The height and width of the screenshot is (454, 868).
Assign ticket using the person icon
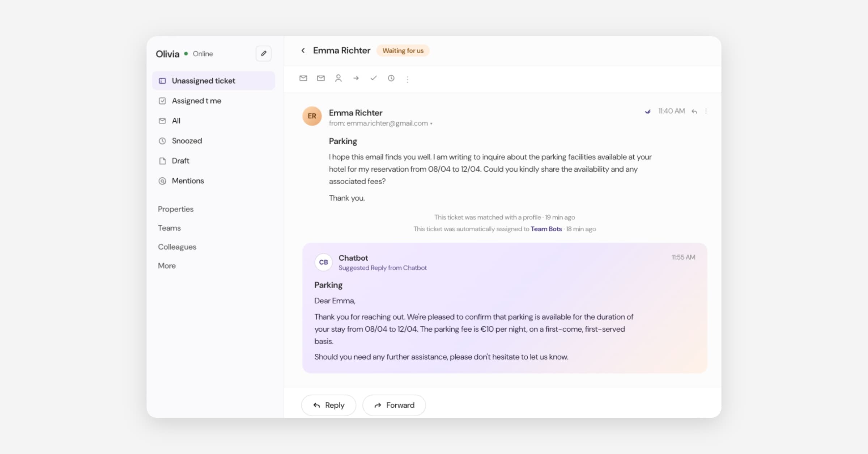pos(339,78)
